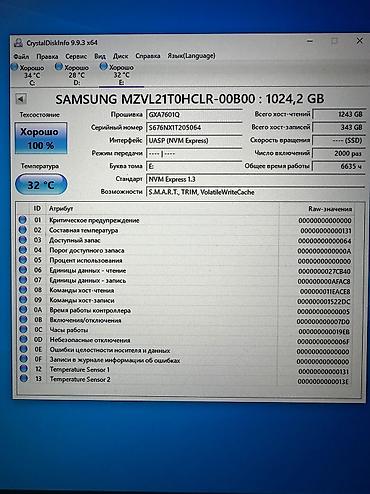Image resolution: width=370 pixels, height=494 pixels.
Task: Click the Прошивка field GXA7601Q
Action: click(194, 114)
